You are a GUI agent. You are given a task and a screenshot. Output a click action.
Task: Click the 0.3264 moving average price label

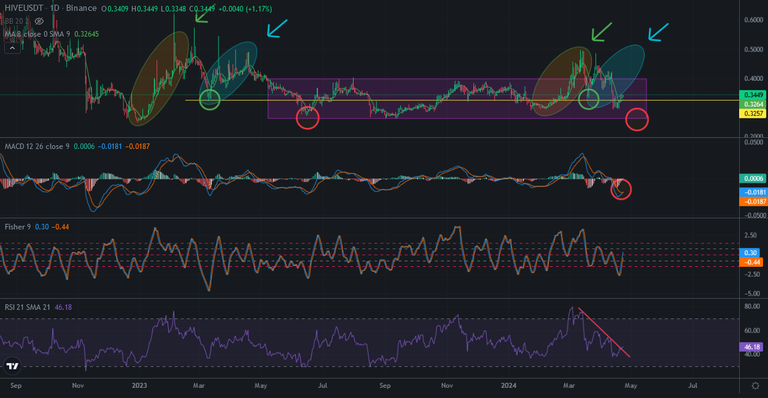[x=753, y=104]
